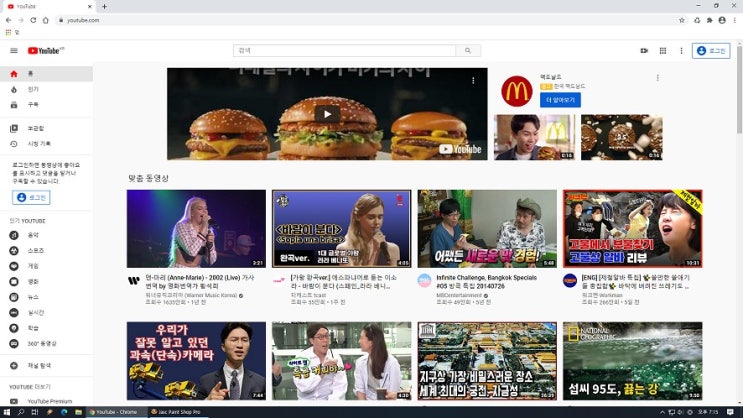Open Windows taskbar search
This screenshot has height=418, width=743.
pos(21,412)
